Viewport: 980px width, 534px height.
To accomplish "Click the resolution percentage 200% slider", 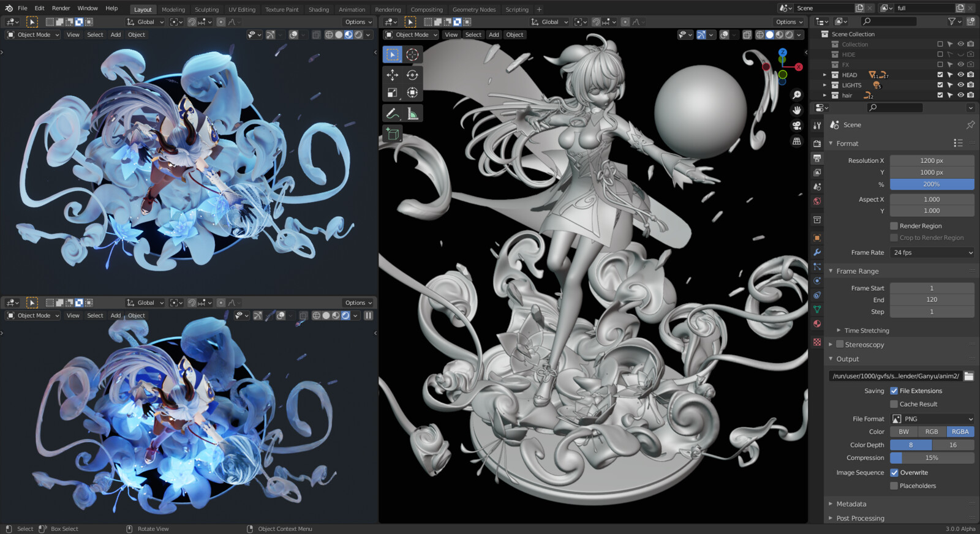I will click(x=932, y=184).
